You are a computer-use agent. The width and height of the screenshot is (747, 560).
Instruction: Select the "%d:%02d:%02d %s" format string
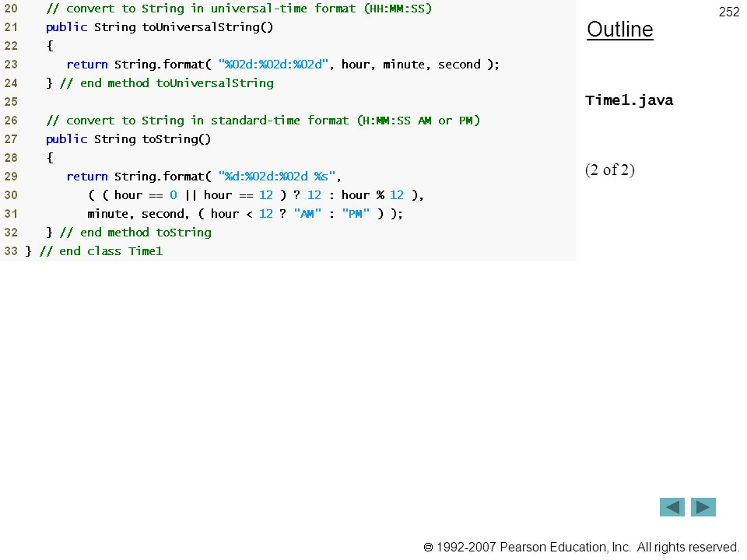click(x=277, y=177)
